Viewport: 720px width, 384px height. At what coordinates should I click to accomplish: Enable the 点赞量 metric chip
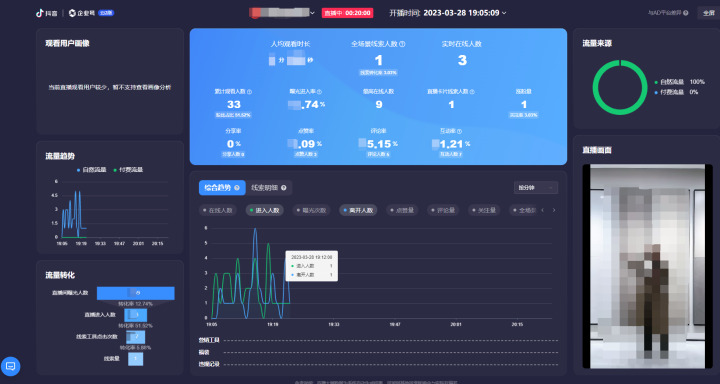(x=402, y=210)
